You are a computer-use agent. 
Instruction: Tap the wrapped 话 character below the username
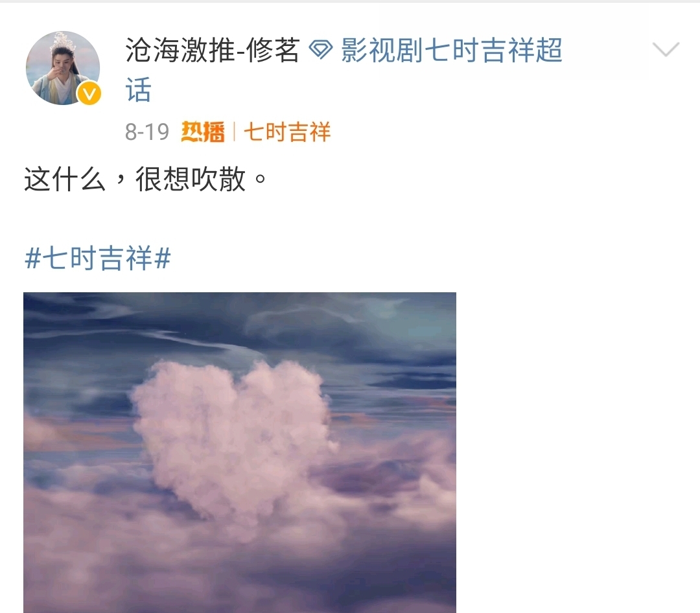139,89
